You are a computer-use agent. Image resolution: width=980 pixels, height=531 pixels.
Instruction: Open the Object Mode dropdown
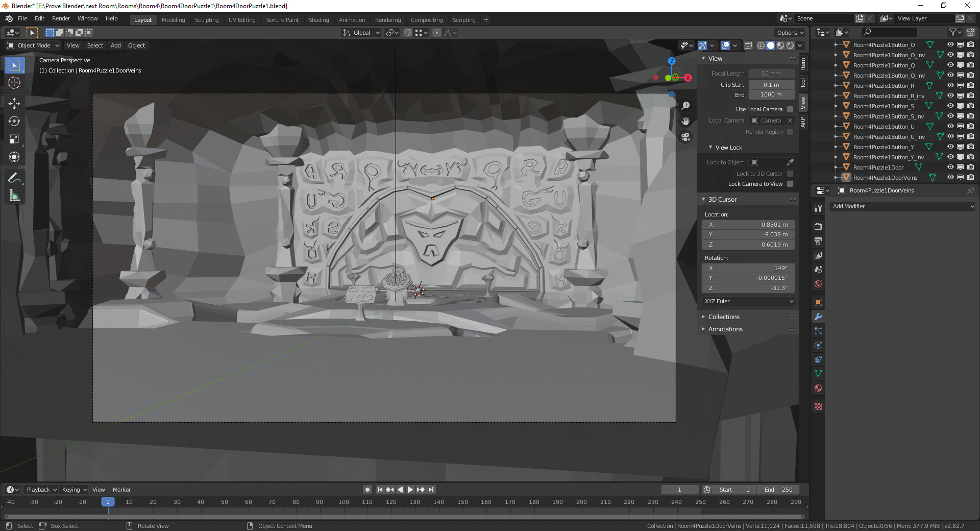(x=34, y=45)
